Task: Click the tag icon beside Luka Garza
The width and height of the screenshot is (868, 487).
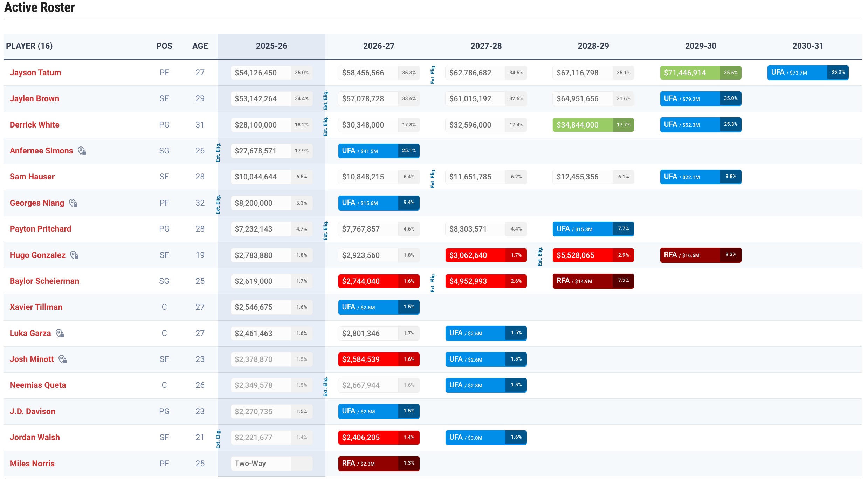Action: [x=60, y=333]
